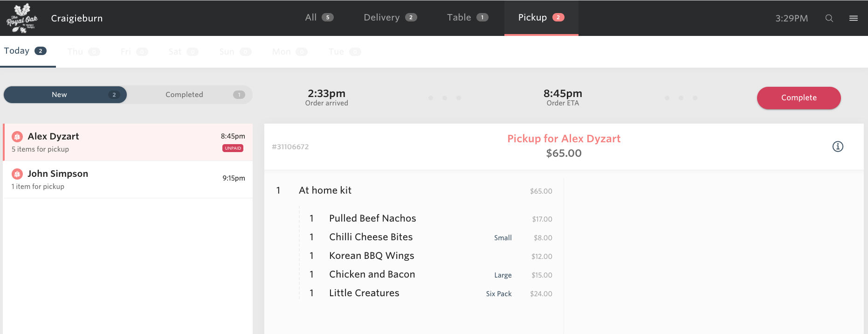Select the Thu date tab

pyautogui.click(x=83, y=51)
